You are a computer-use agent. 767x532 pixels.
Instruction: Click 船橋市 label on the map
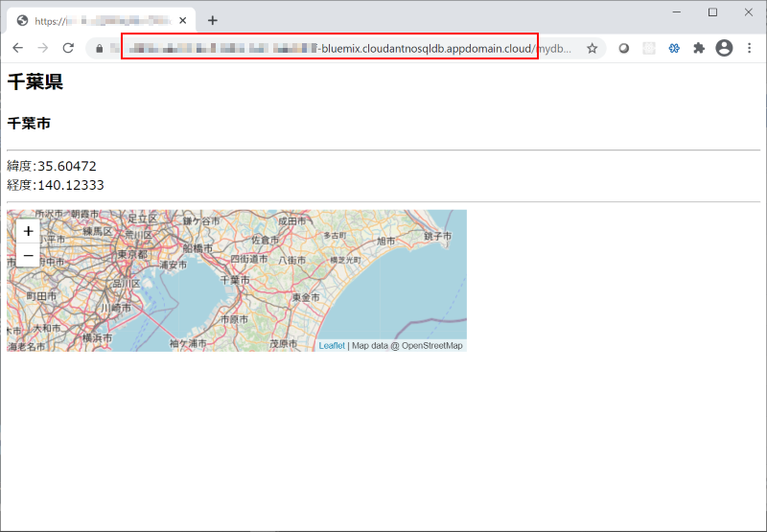click(x=198, y=248)
